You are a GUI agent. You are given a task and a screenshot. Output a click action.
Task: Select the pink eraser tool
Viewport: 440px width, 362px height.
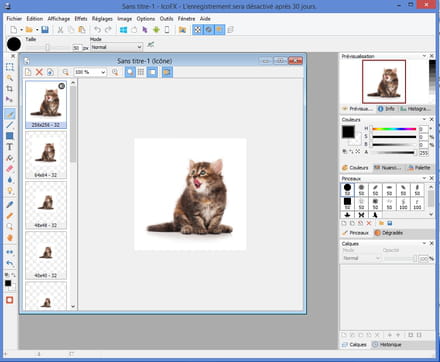pyautogui.click(x=10, y=169)
